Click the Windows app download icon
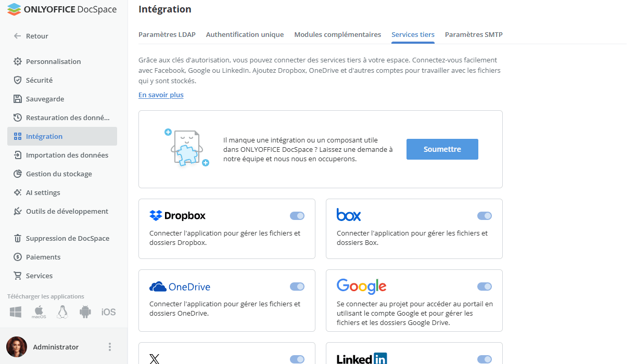Viewport: 635px width, 364px height. 16,312
